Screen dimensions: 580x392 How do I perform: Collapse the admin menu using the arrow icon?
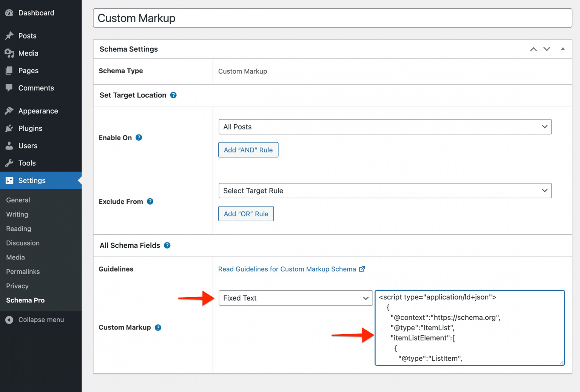point(9,319)
